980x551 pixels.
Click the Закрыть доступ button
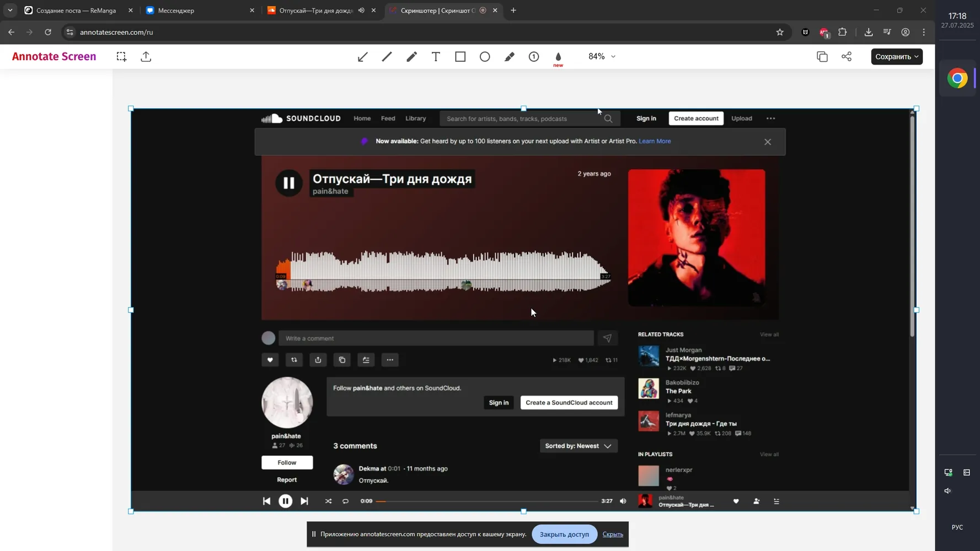[564, 534]
